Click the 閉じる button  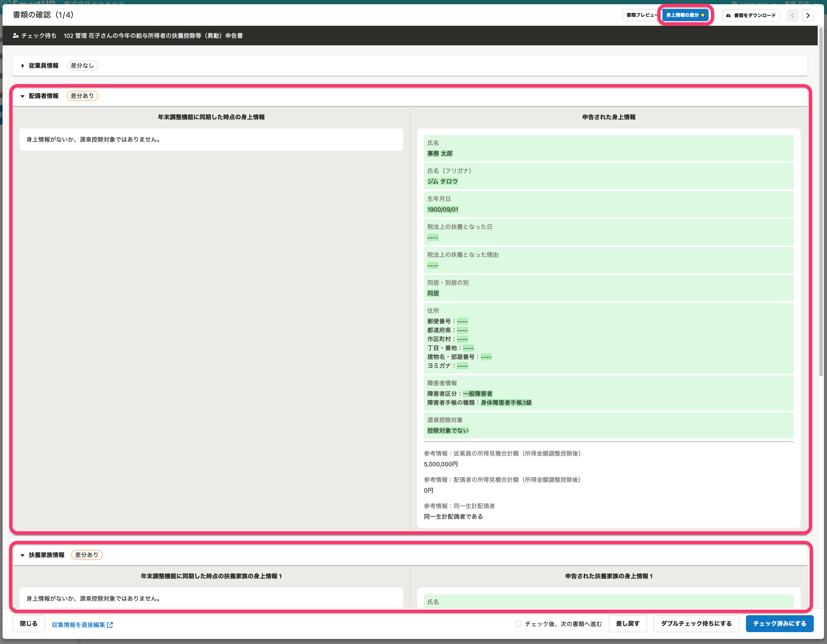pyautogui.click(x=29, y=624)
